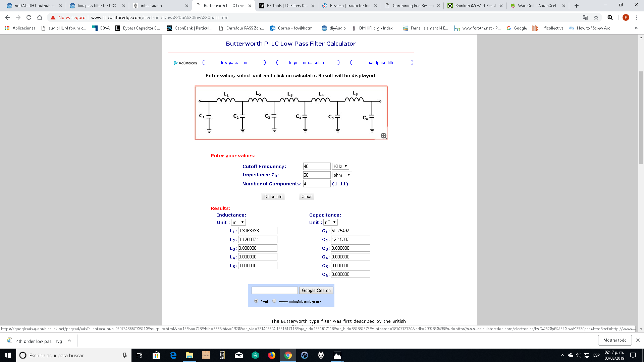The height and width of the screenshot is (362, 644).
Task: Open a new browser tab
Action: point(577,6)
